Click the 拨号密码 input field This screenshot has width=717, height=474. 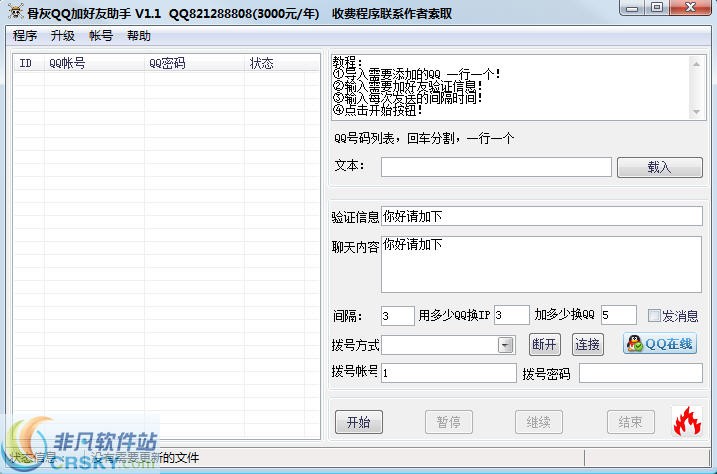tap(641, 373)
